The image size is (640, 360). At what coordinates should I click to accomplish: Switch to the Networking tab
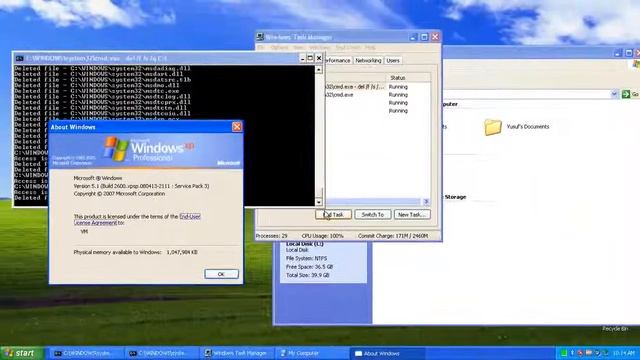click(x=368, y=60)
